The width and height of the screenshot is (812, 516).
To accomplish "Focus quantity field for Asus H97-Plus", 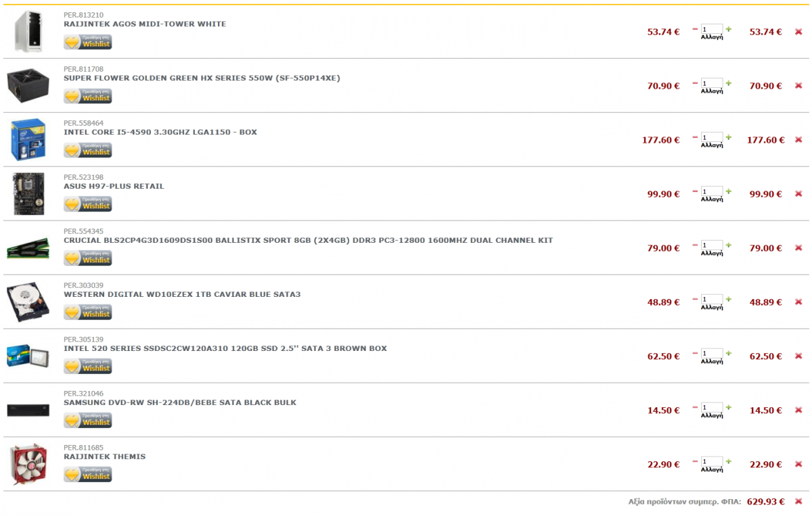I will (x=712, y=191).
